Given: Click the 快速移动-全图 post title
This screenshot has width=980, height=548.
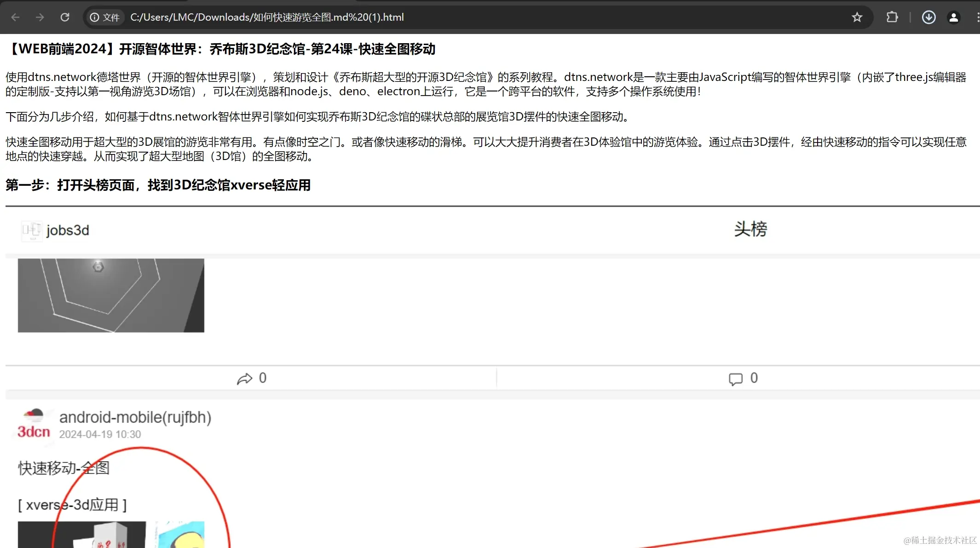Looking at the screenshot, I should tap(64, 468).
